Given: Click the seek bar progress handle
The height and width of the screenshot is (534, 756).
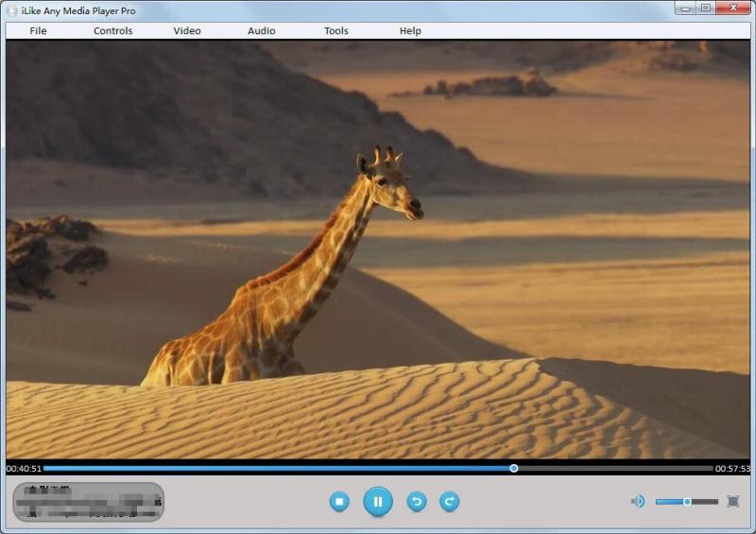Looking at the screenshot, I should pos(514,469).
